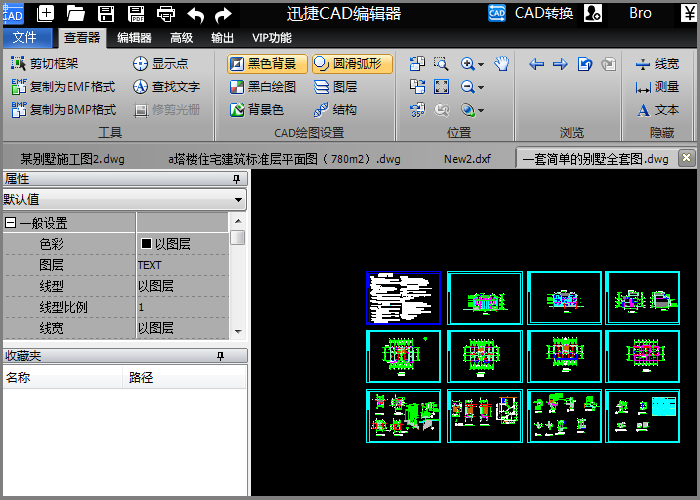Go to next view with right arrow

click(560, 64)
